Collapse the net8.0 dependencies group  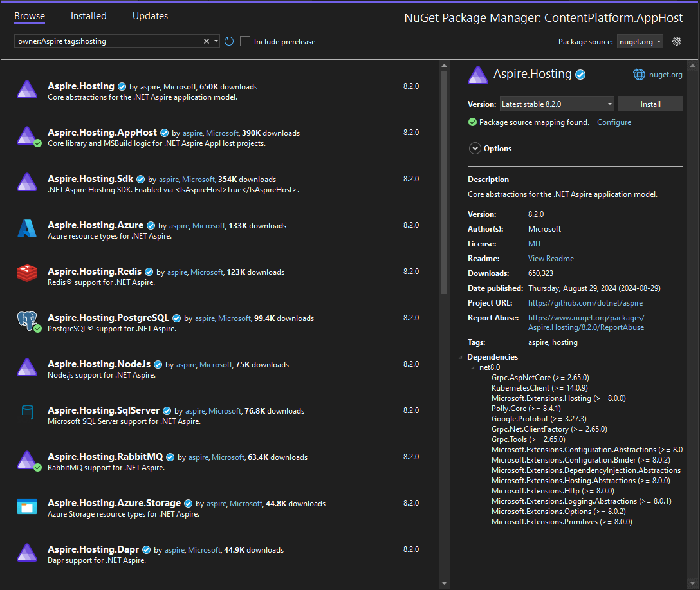(472, 367)
